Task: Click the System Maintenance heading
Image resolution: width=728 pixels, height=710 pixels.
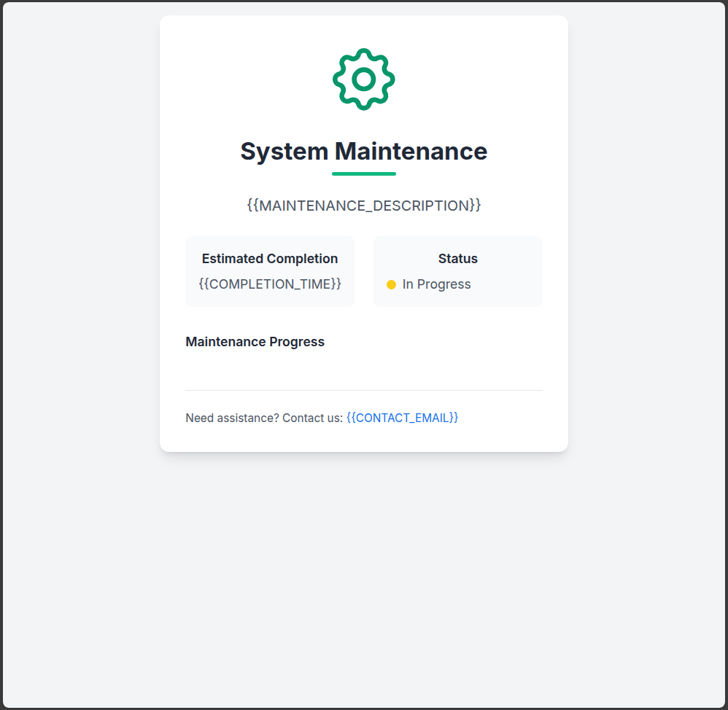Action: (x=363, y=152)
